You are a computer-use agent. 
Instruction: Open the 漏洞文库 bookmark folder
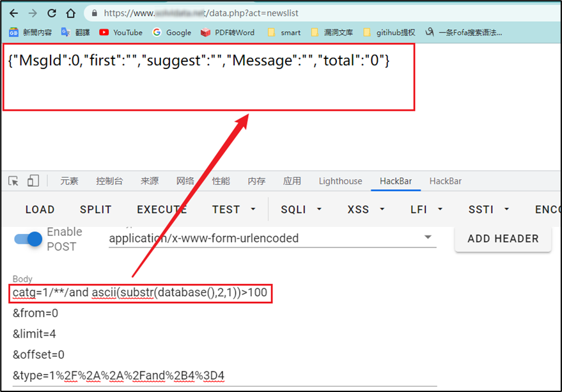coord(332,33)
